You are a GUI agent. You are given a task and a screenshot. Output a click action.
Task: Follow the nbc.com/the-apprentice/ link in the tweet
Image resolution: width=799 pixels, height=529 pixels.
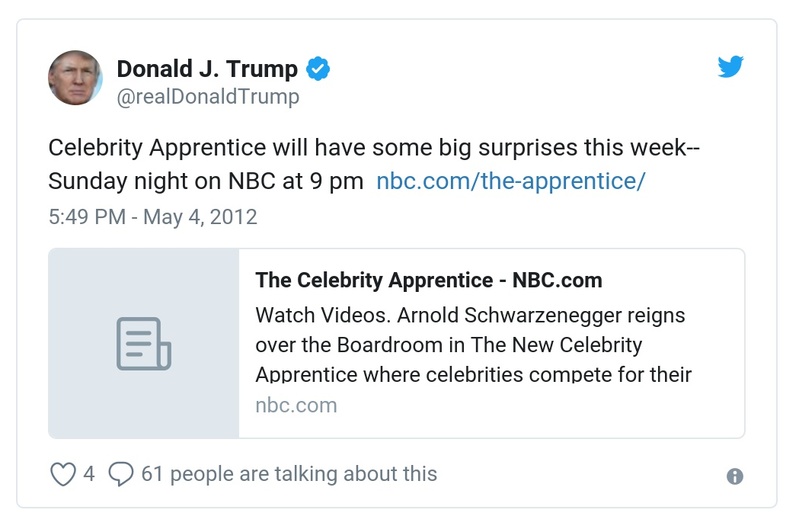pos(511,182)
